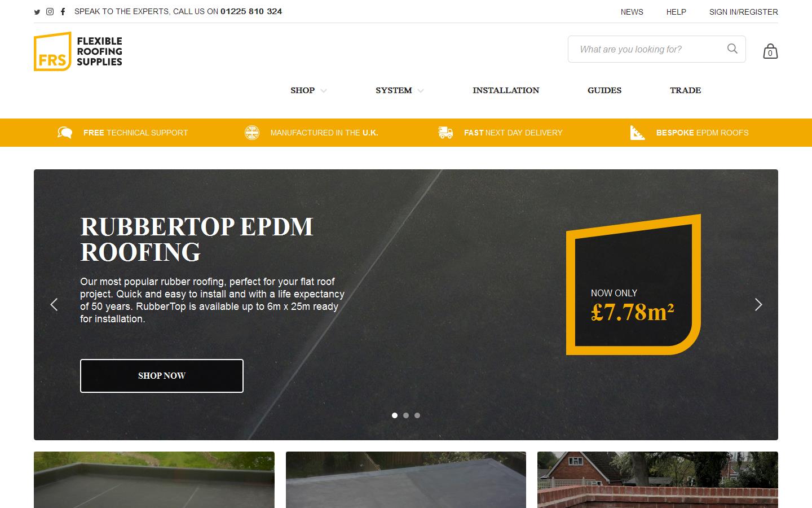Select the first carousel slide dot
The width and height of the screenshot is (812, 508).
coord(395,415)
